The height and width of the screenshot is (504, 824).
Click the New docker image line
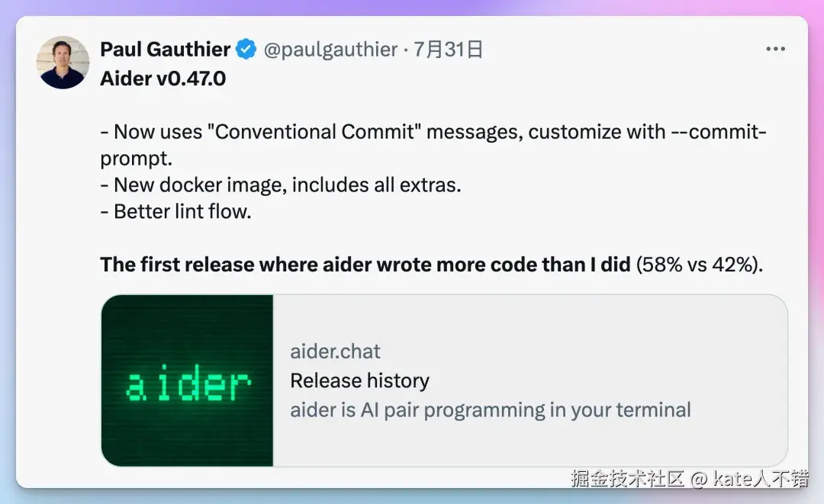coord(281,185)
